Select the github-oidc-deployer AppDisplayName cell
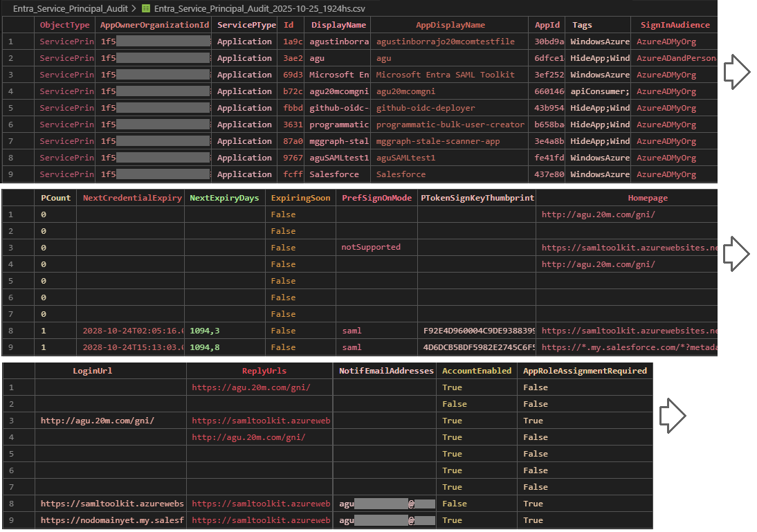The height and width of the screenshot is (532, 757). pos(426,108)
